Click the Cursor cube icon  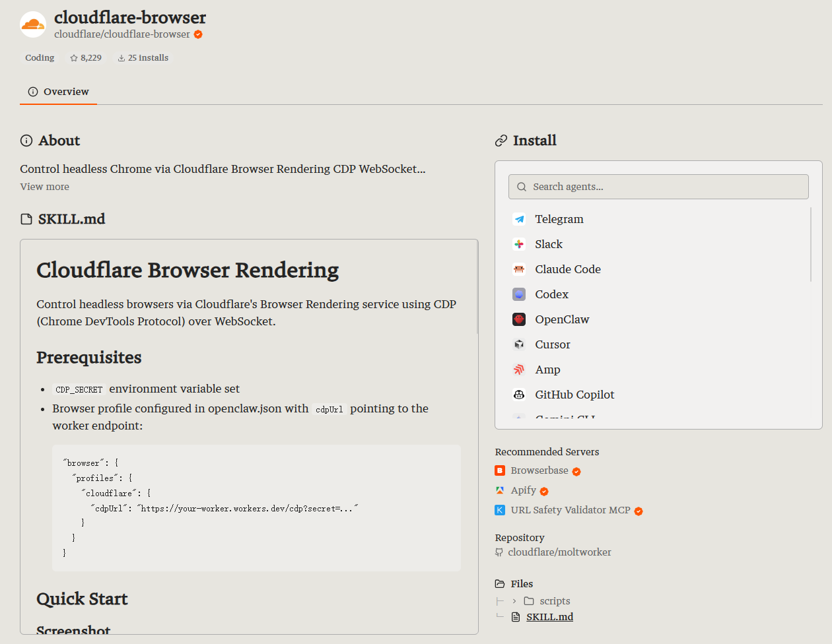click(x=519, y=344)
